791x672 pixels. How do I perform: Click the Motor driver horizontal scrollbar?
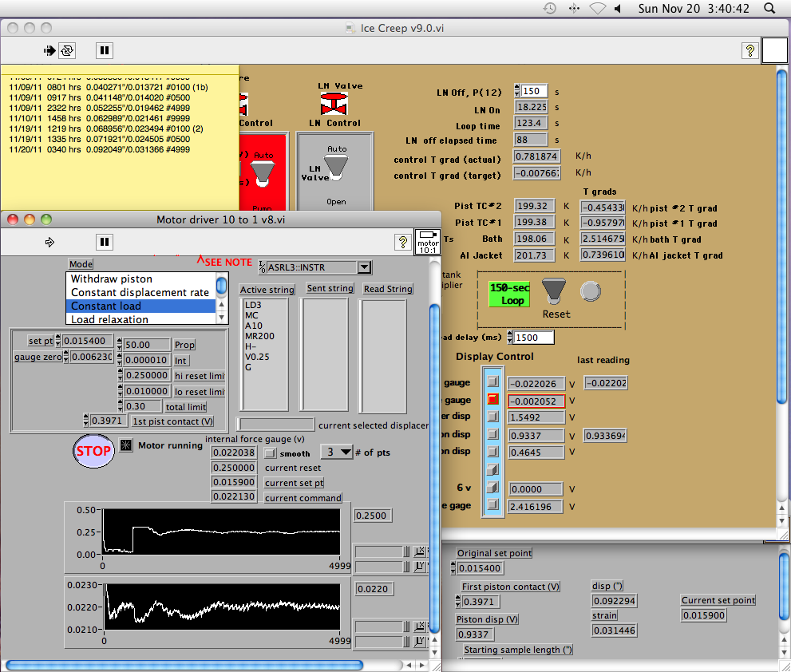click(182, 664)
